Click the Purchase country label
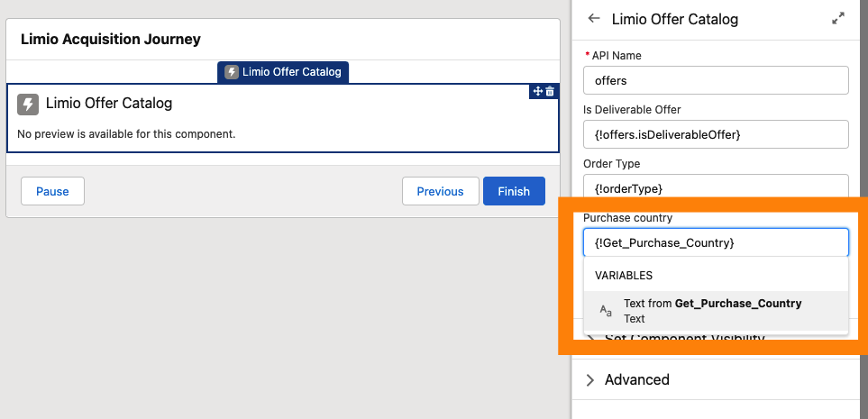Image resolution: width=868 pixels, height=419 pixels. (627, 217)
